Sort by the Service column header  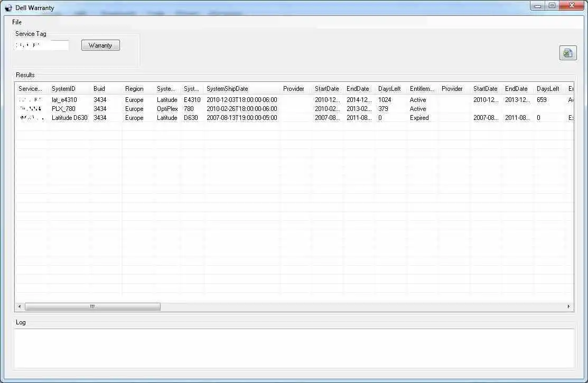(x=31, y=89)
